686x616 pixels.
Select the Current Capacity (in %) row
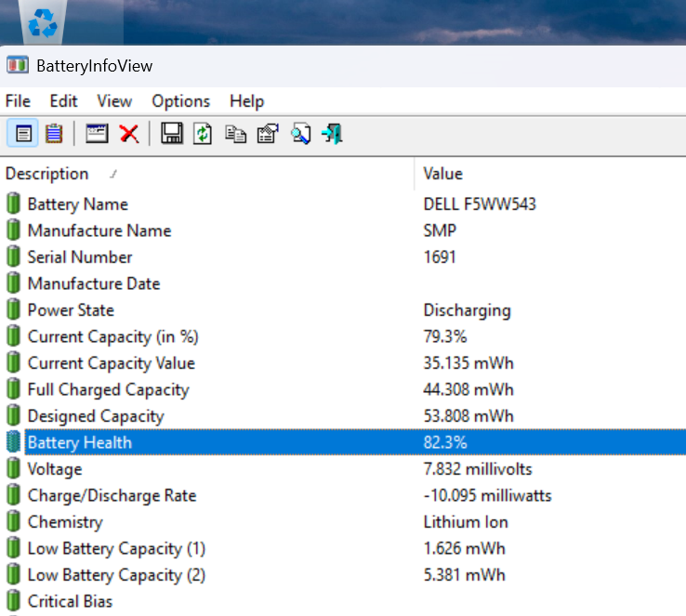[343, 336]
